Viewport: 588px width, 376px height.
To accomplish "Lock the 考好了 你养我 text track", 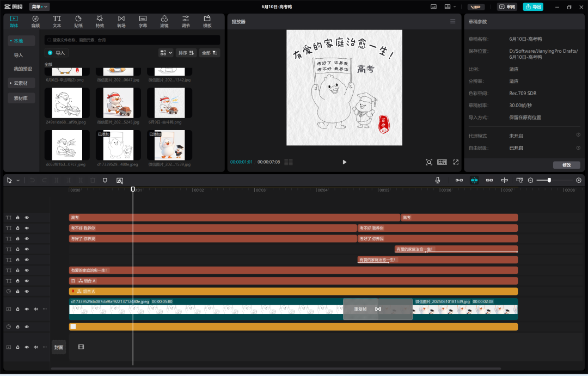I will click(17, 238).
